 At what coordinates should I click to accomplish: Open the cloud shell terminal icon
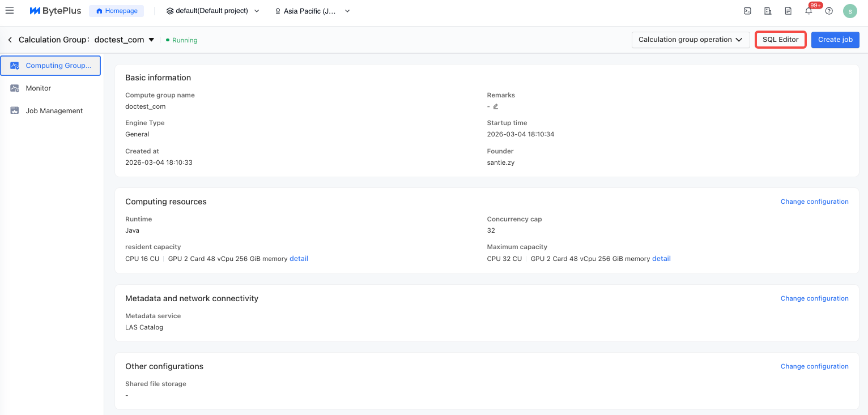(747, 11)
